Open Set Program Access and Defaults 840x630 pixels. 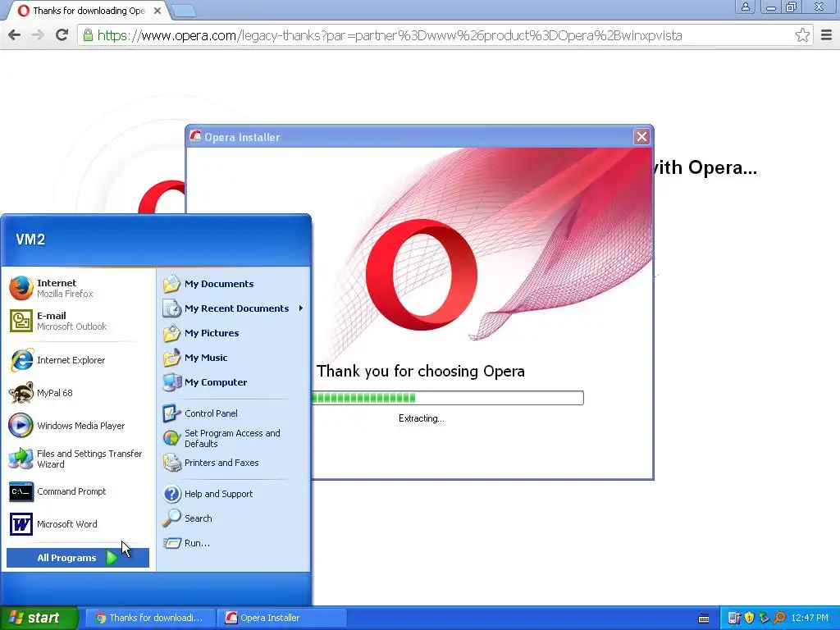click(234, 438)
